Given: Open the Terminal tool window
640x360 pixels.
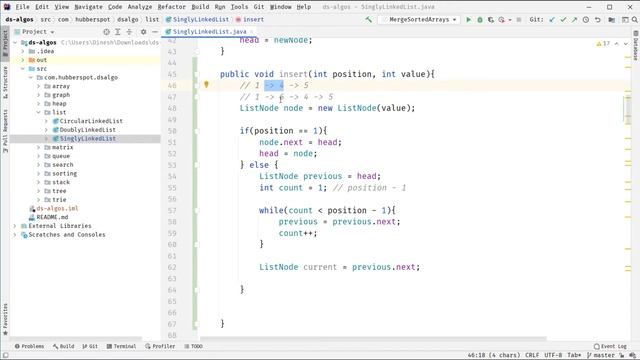Looking at the screenshot, I should coord(121,346).
